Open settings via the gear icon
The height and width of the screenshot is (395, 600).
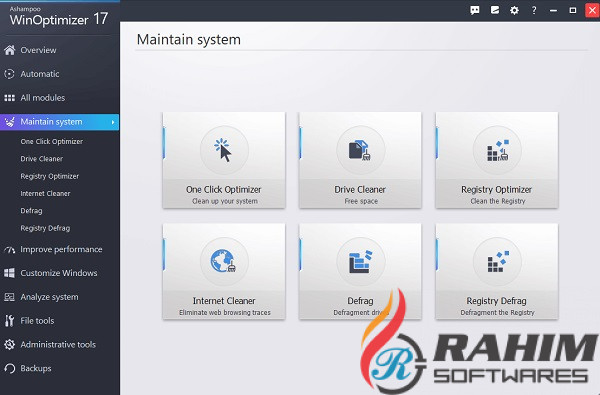pyautogui.click(x=514, y=10)
